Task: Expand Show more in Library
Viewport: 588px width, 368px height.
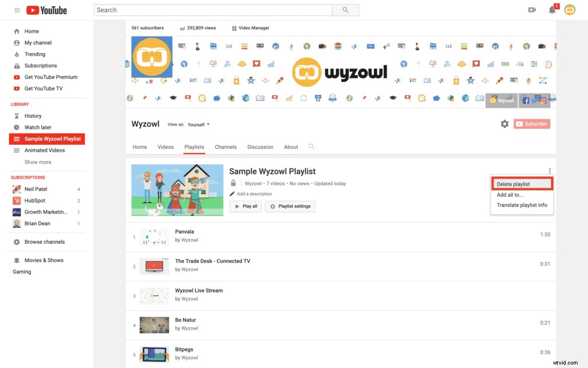Action: tap(38, 162)
